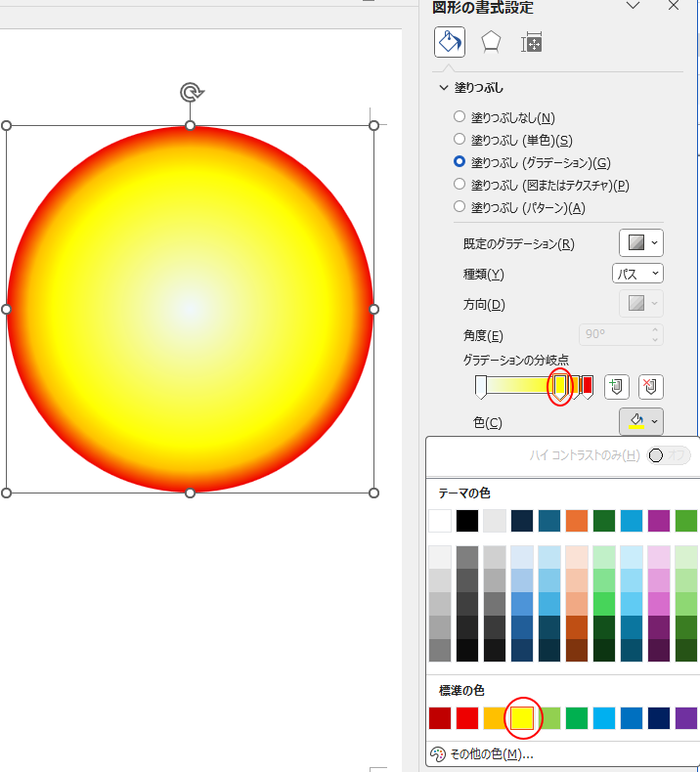Pick the red standard color
Screen dimensions: 700x772
coord(467,718)
